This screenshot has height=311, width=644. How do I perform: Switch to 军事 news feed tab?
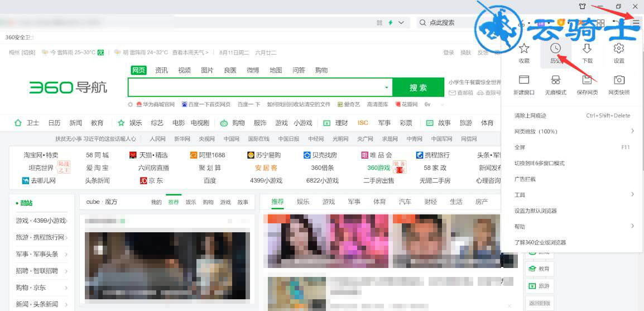354,202
